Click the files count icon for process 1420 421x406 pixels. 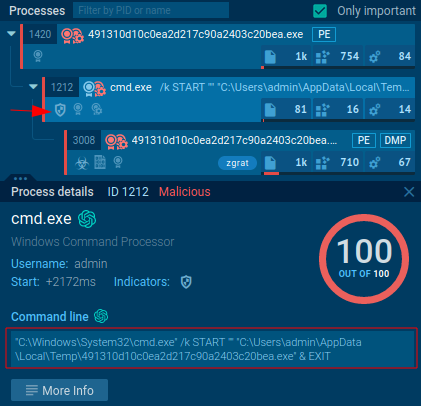point(270,57)
